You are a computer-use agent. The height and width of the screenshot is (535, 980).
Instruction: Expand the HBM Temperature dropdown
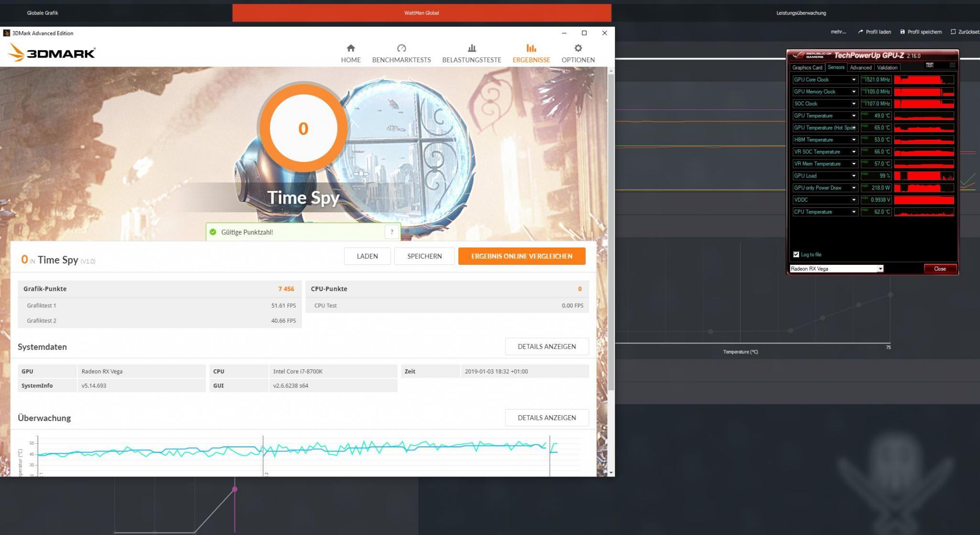click(x=853, y=140)
